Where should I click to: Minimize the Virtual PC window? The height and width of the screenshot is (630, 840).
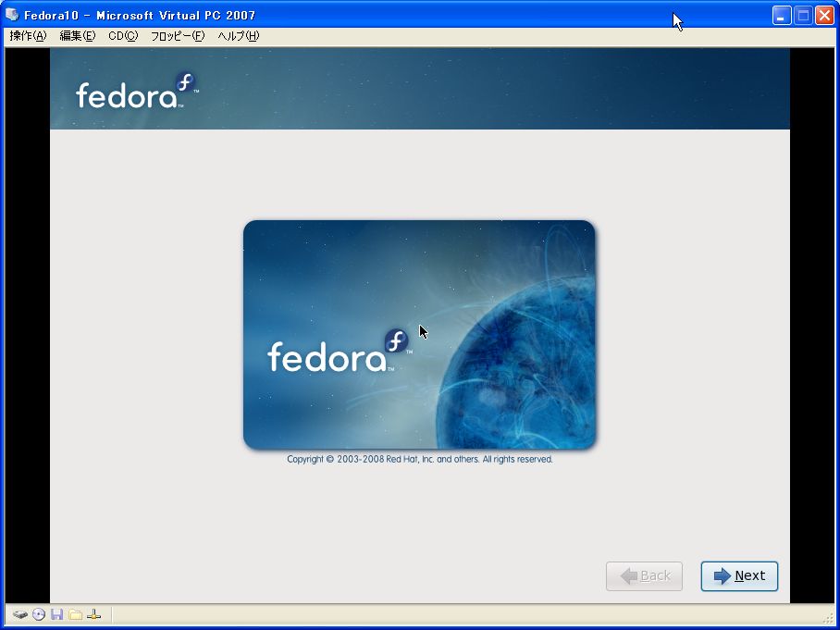pyautogui.click(x=782, y=16)
